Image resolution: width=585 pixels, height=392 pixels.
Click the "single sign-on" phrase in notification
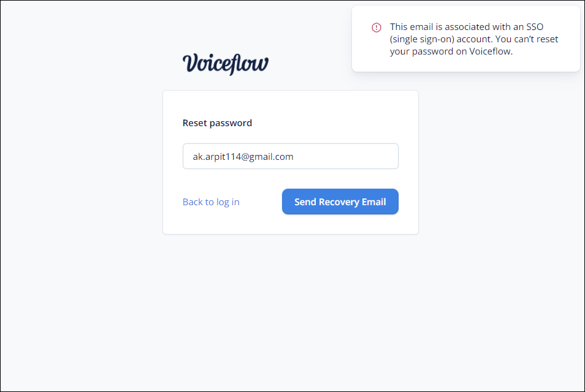422,39
